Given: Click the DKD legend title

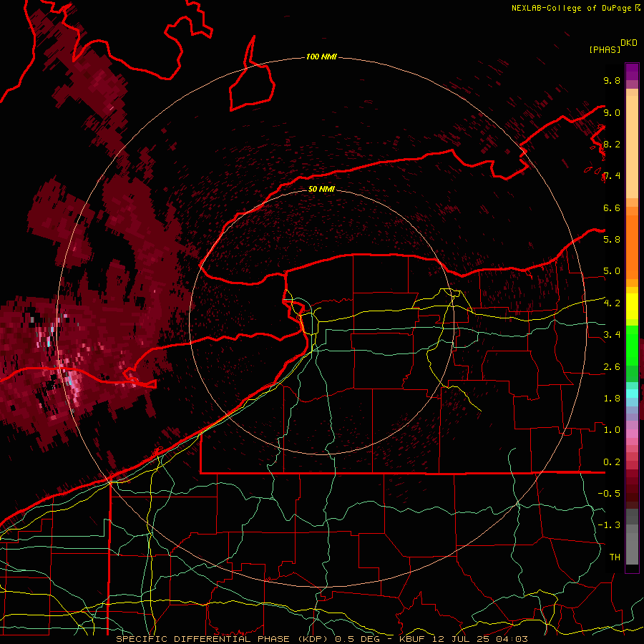Looking at the screenshot, I should pos(629,43).
